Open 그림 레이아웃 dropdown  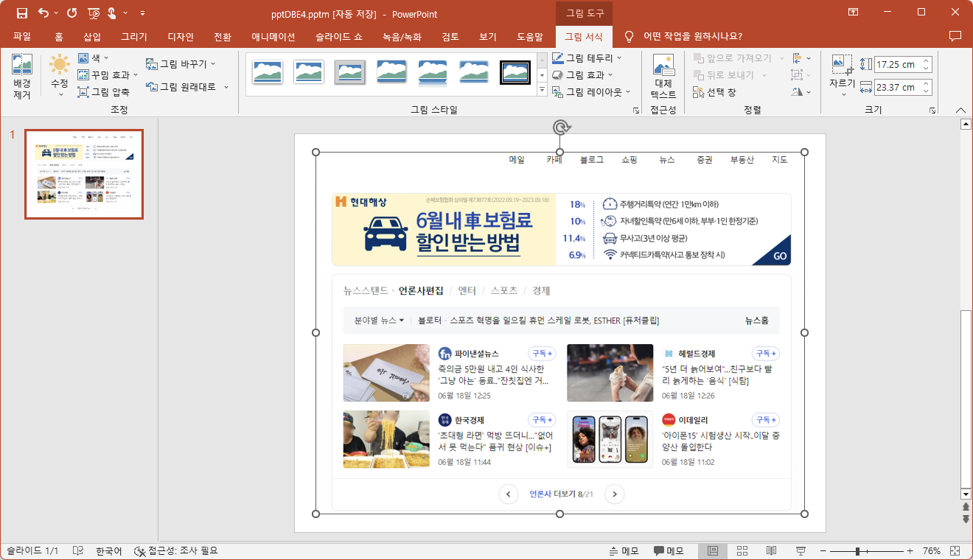(592, 92)
